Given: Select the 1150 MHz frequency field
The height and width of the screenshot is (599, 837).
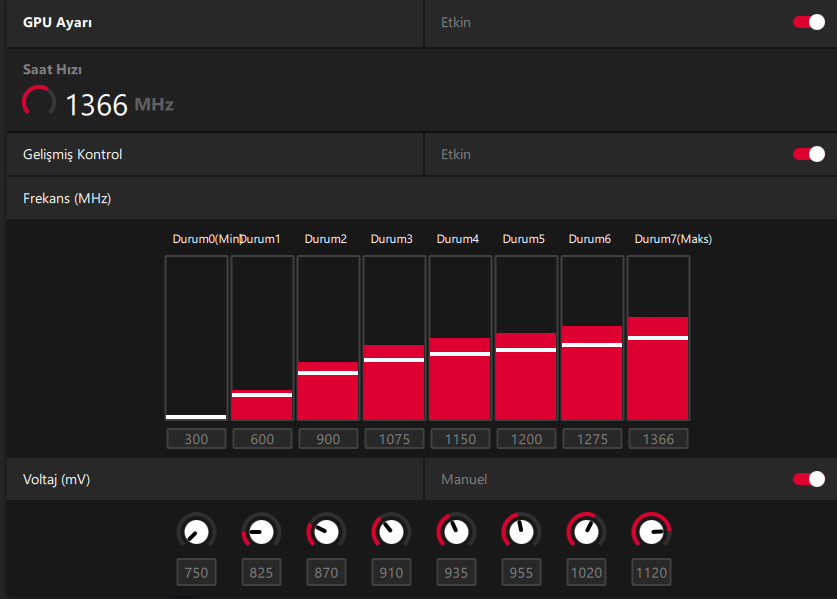Looking at the screenshot, I should pos(460,439).
